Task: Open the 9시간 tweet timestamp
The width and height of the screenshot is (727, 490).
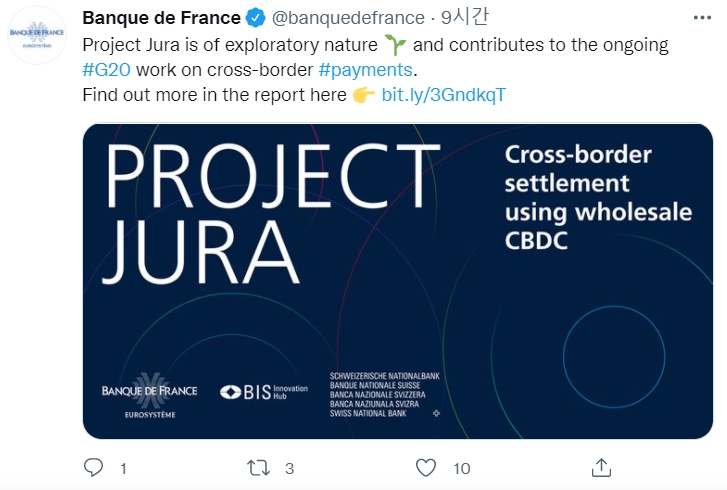Action: tap(465, 18)
